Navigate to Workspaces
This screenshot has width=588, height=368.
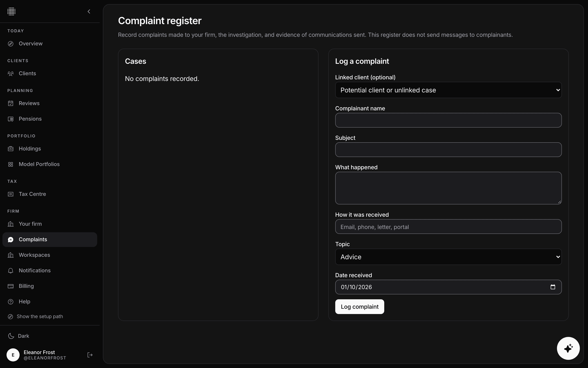[50, 255]
